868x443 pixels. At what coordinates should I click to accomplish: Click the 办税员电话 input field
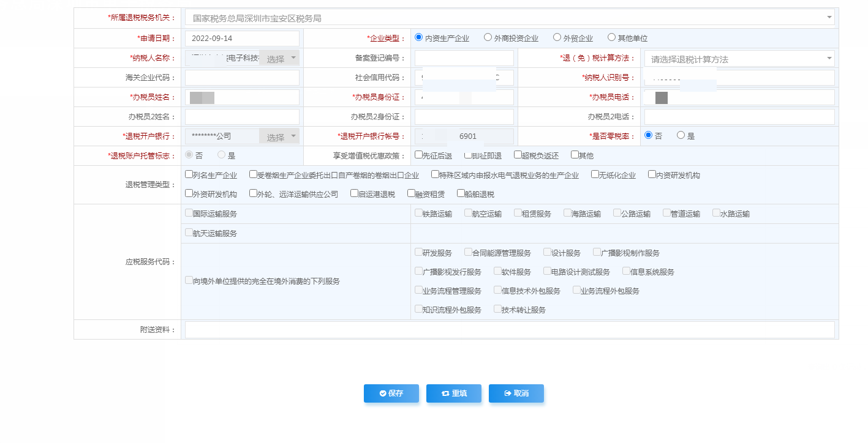tap(739, 97)
